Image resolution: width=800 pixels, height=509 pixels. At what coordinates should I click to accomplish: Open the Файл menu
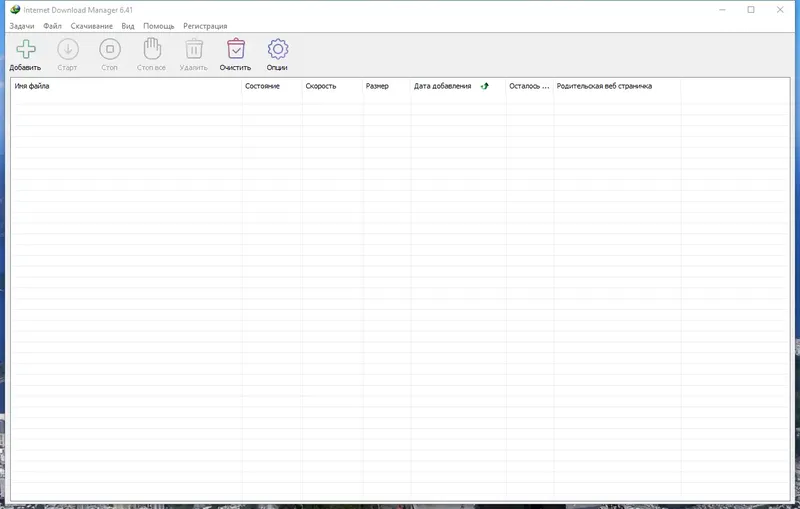[x=52, y=26]
